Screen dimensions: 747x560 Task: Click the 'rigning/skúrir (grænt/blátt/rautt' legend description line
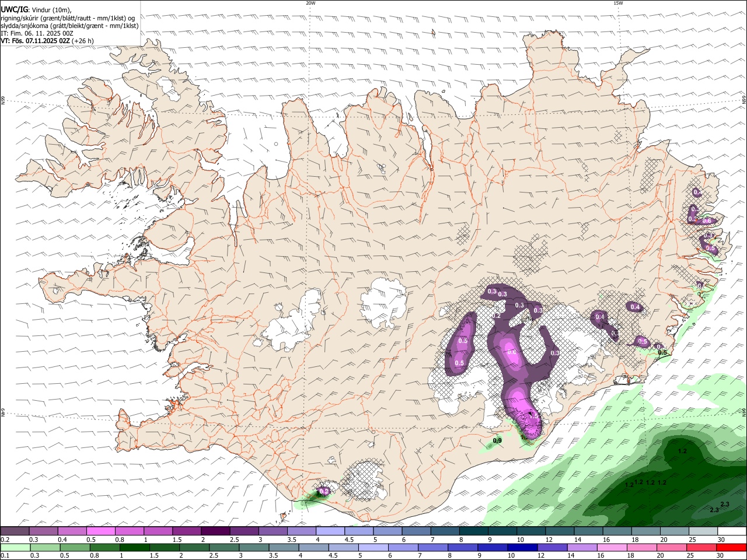(x=67, y=18)
